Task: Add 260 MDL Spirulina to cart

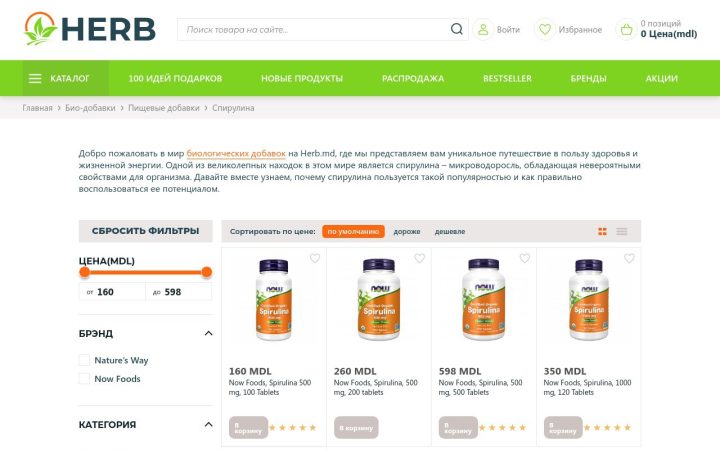Action: 356,428
